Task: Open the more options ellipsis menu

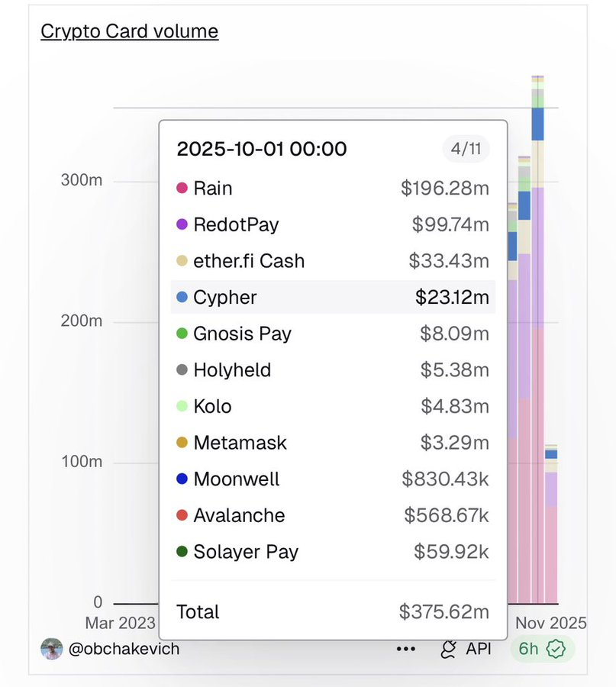Action: (x=406, y=648)
